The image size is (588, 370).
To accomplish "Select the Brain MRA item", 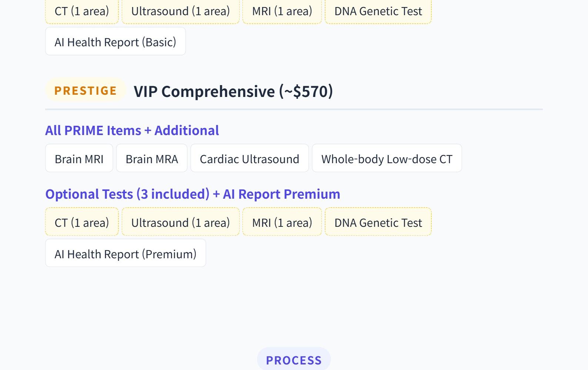I will [152, 158].
